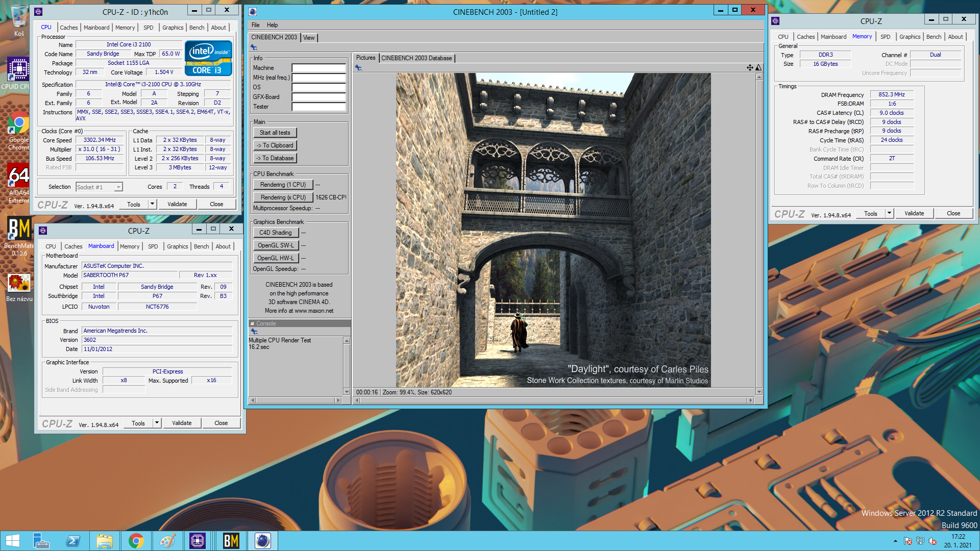Click the Machine input field
Image resolution: width=980 pixels, height=551 pixels.
318,68
